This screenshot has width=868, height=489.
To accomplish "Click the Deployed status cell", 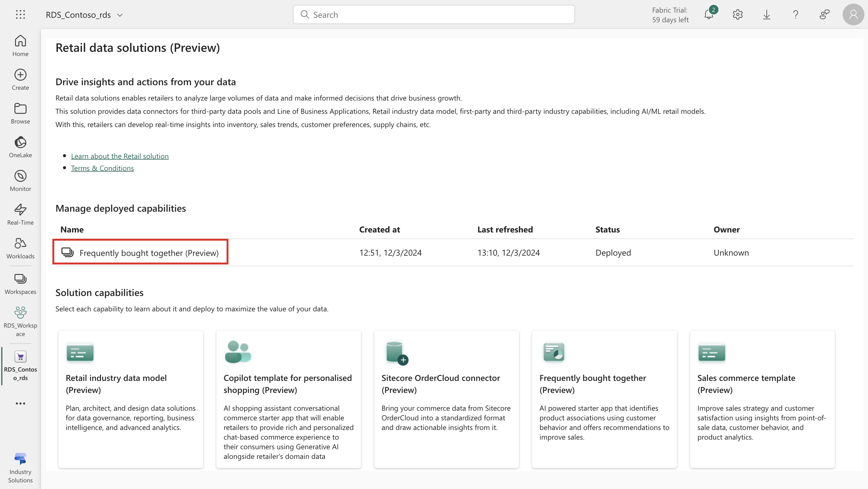I will tap(613, 253).
